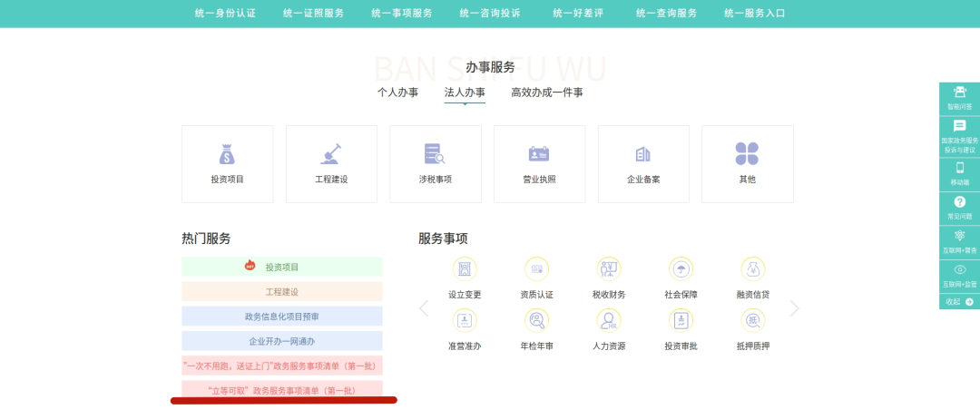The height and width of the screenshot is (419, 980).
Task: Click the 热门服务 heading text
Action: (x=206, y=239)
